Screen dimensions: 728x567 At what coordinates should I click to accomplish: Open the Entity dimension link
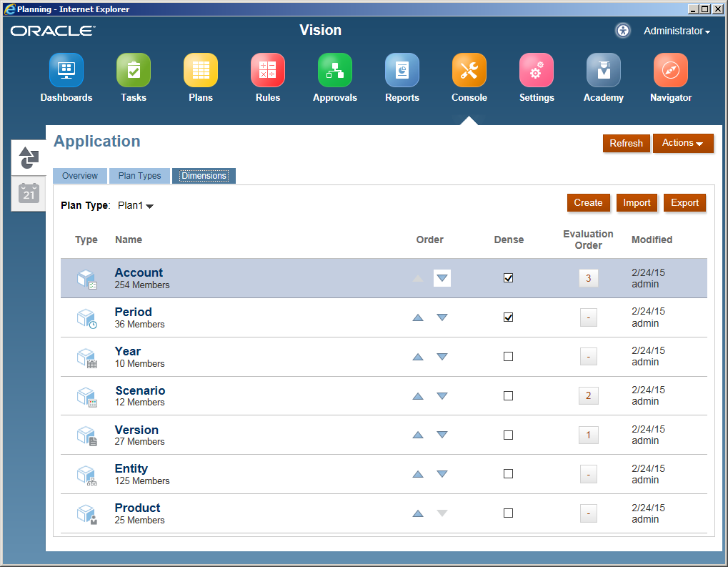(131, 468)
